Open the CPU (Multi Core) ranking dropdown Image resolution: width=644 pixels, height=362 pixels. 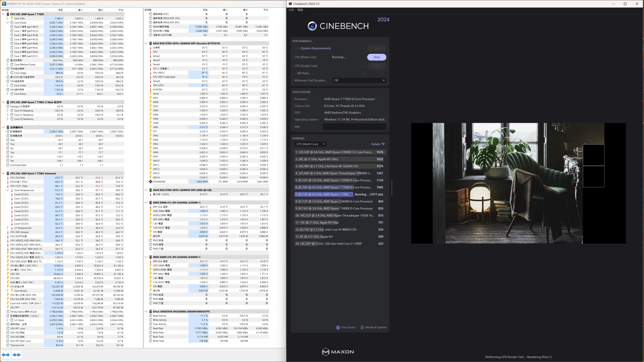[x=310, y=144]
